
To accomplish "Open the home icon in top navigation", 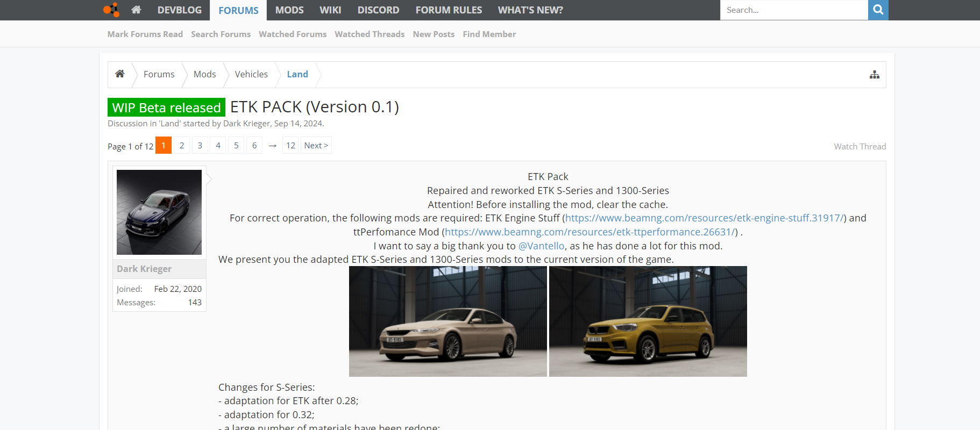I will click(x=136, y=10).
